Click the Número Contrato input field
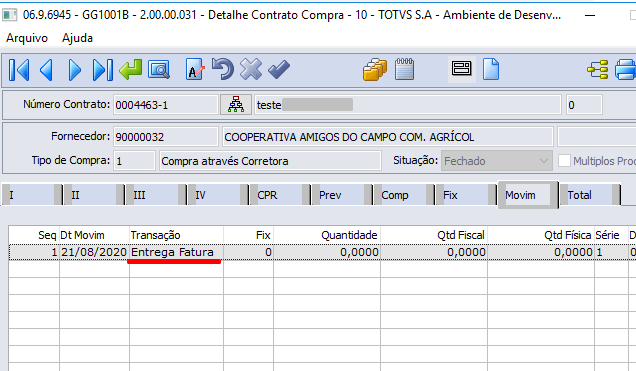The height and width of the screenshot is (371, 636). [x=165, y=105]
